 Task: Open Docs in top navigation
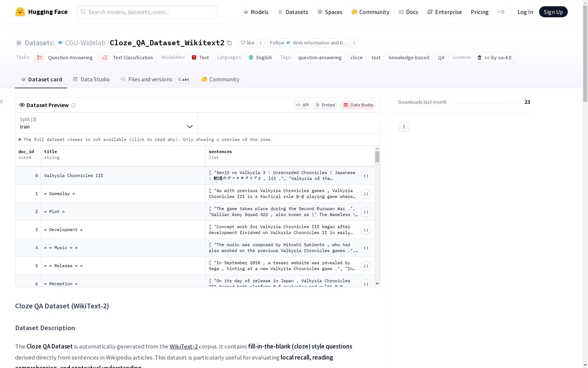tap(408, 12)
